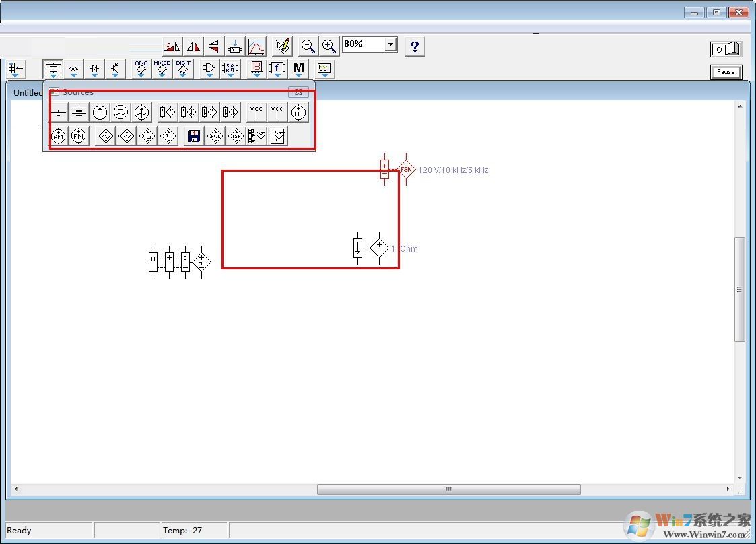Select the FSK source component on canvas
The width and height of the screenshot is (756, 544).
407,169
